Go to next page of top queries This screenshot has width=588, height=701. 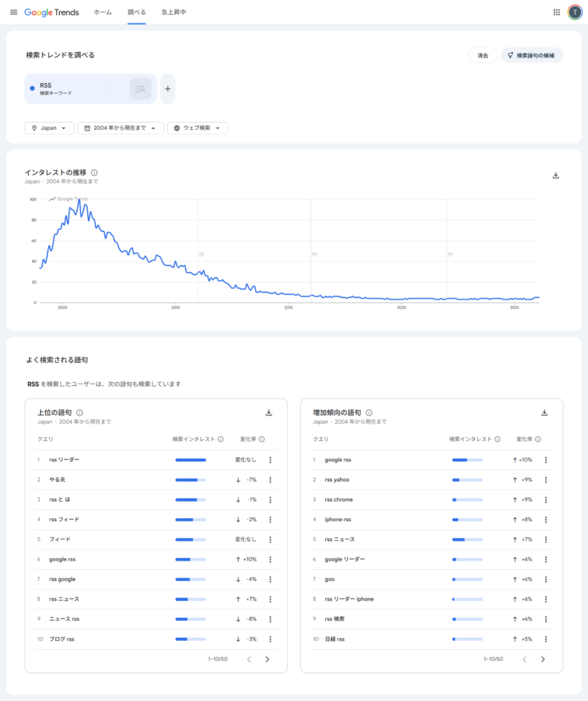coord(267,659)
